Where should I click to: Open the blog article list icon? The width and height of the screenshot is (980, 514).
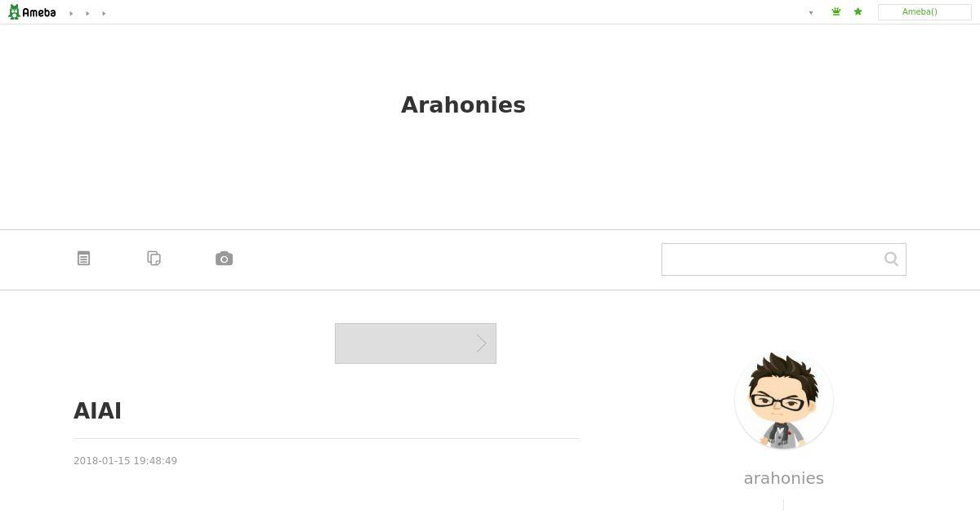coord(83,259)
